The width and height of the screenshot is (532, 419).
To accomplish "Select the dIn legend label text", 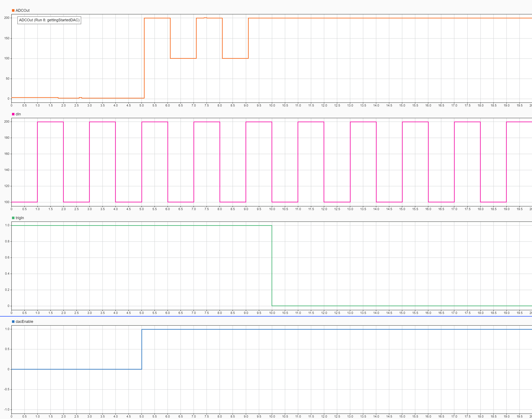I will point(18,114).
